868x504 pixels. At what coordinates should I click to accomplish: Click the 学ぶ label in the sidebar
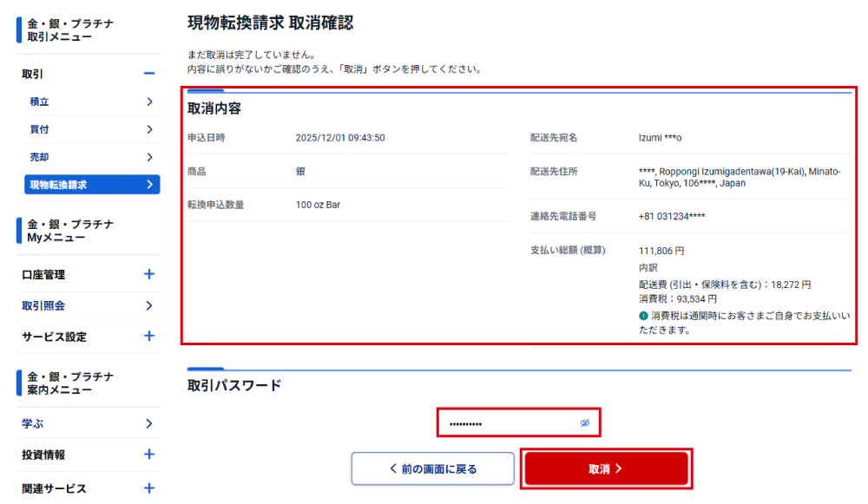pos(33,423)
